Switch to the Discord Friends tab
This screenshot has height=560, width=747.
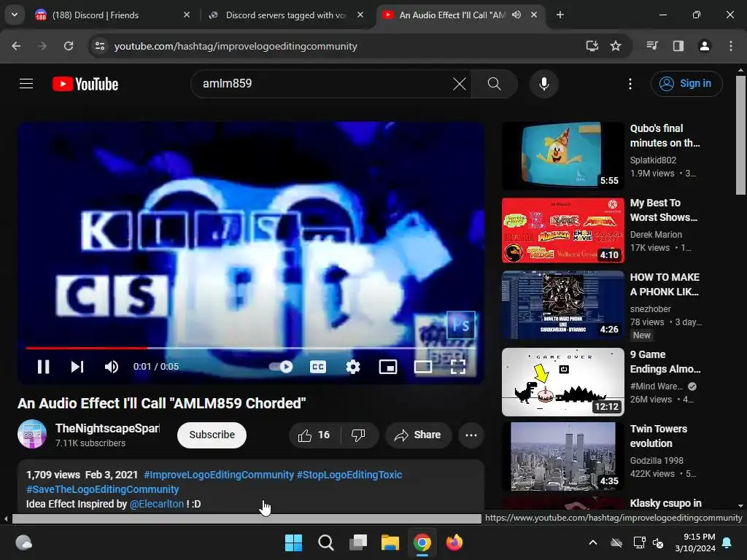click(x=112, y=15)
